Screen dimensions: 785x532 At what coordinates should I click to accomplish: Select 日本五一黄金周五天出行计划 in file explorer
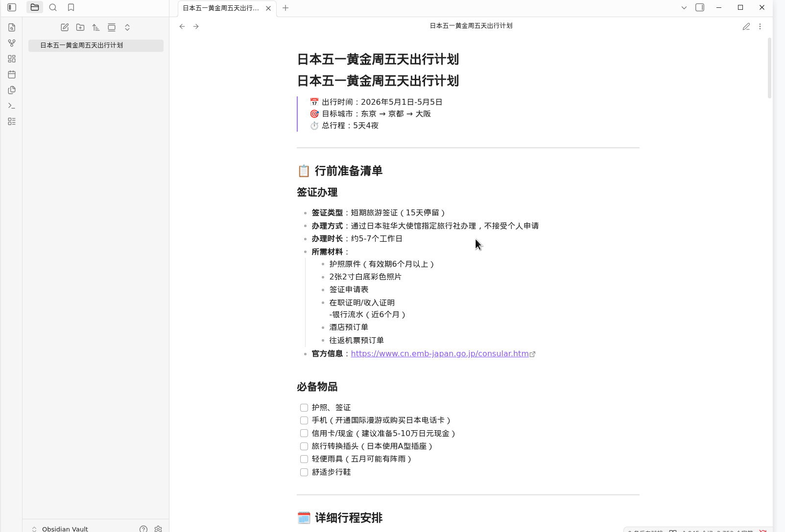(82, 45)
